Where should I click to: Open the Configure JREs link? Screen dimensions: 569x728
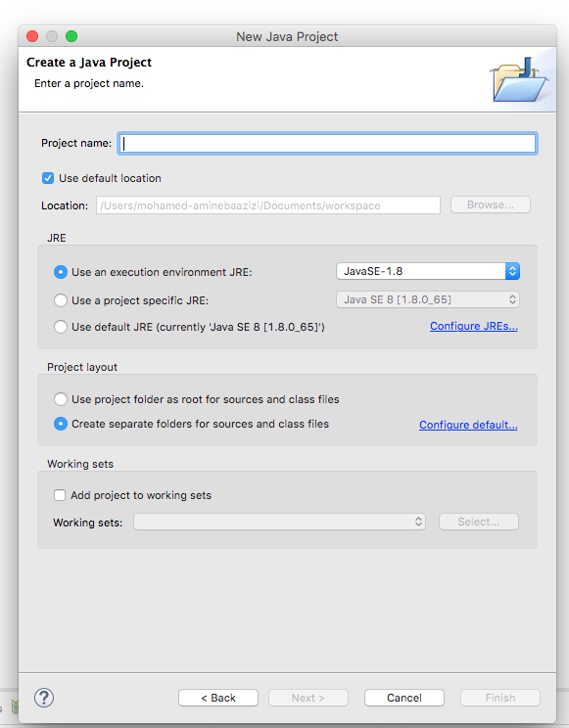[474, 327]
